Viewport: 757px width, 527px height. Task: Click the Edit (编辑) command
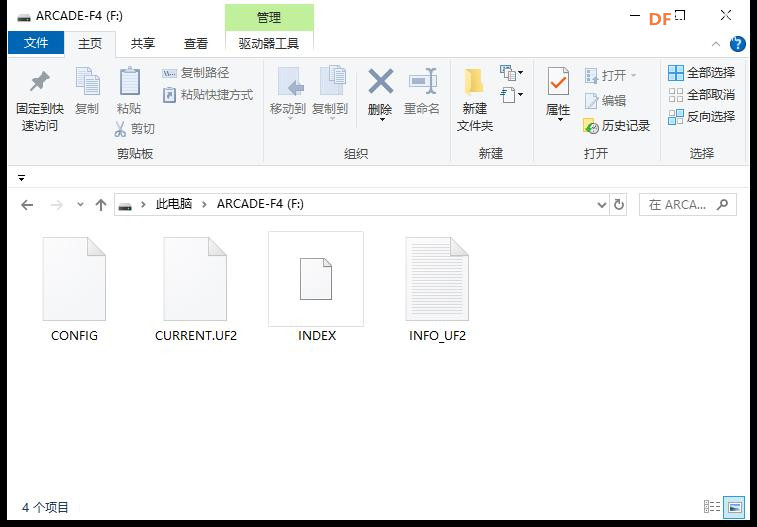(x=605, y=101)
